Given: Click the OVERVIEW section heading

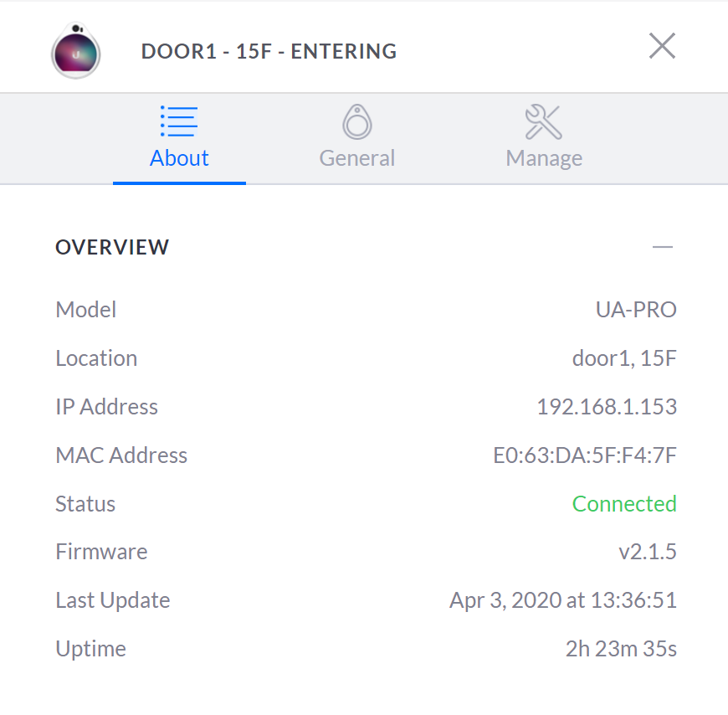Looking at the screenshot, I should point(112,247).
